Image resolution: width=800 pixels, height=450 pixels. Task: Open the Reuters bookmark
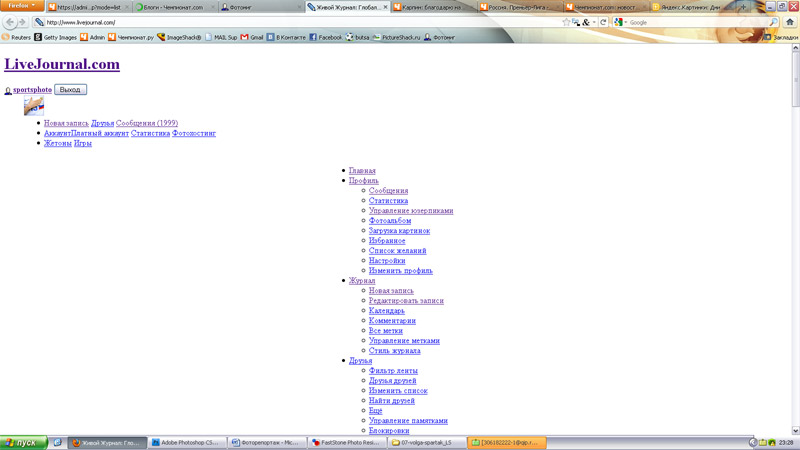(16, 37)
